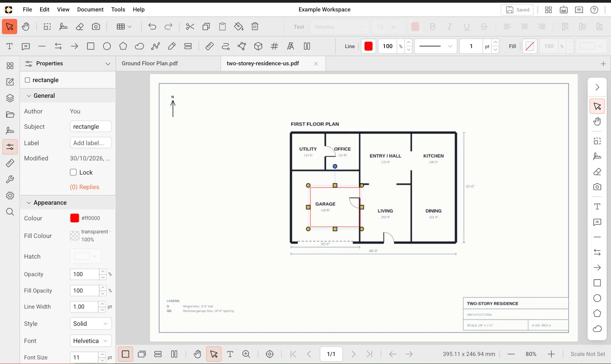Image resolution: width=611 pixels, height=364 pixels.
Task: Zoom in with the plus button
Action: coord(551,354)
